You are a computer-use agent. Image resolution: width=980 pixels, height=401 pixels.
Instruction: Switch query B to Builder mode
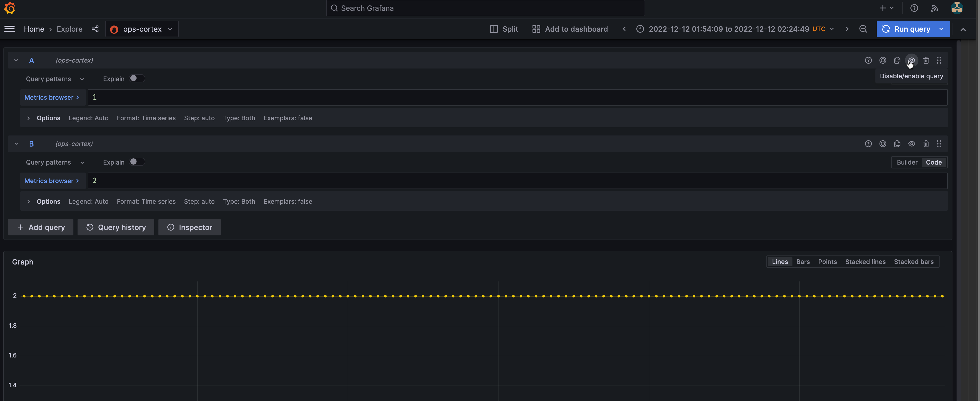pos(907,162)
